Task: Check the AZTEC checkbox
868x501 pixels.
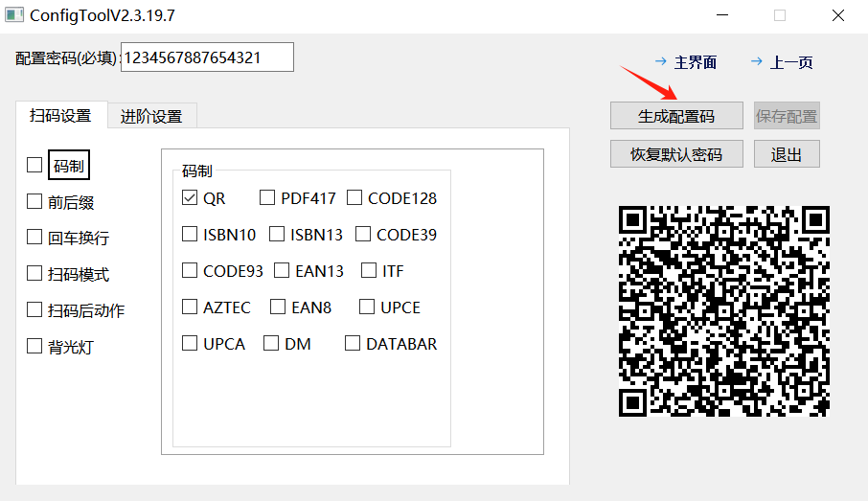Action: pyautogui.click(x=190, y=307)
